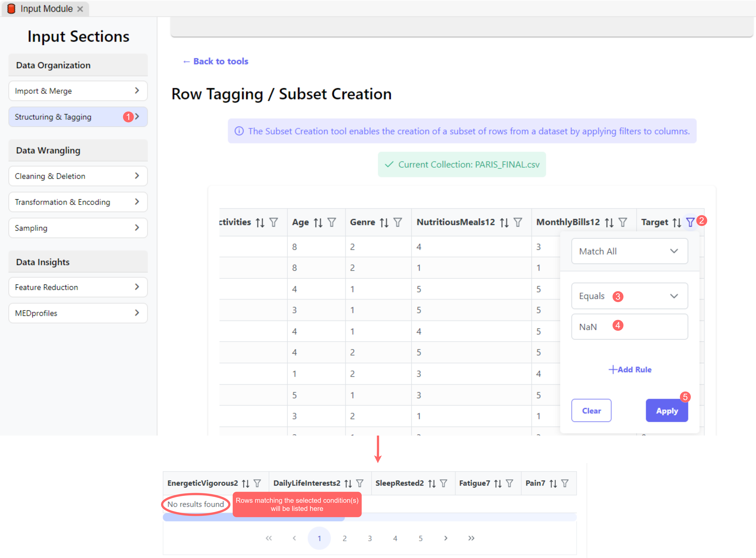
Task: Click the Fatigue7 column filter icon
Action: click(x=509, y=483)
